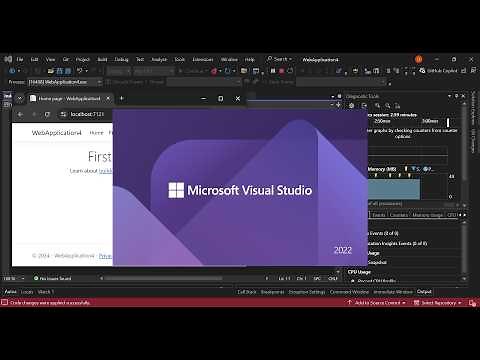This screenshot has width=480, height=360.
Task: Click the Restart debugging icon
Action: [290, 71]
